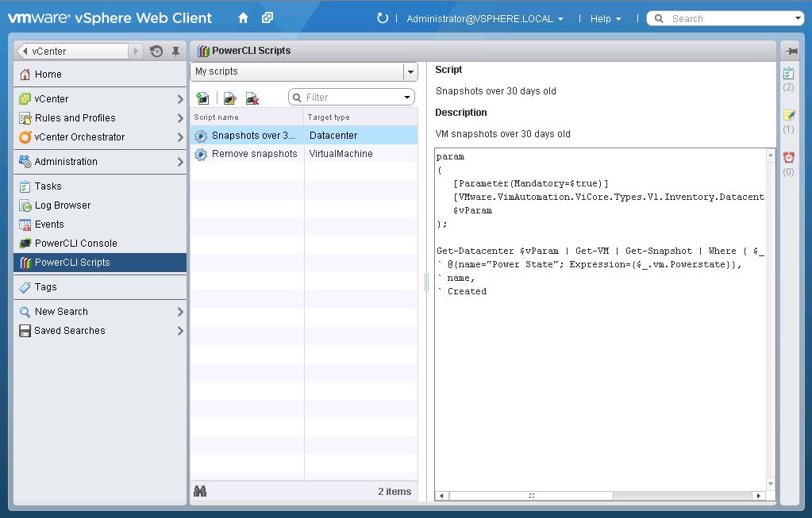Open Tags from the navigator
Viewport: 812px width, 518px height.
100,287
